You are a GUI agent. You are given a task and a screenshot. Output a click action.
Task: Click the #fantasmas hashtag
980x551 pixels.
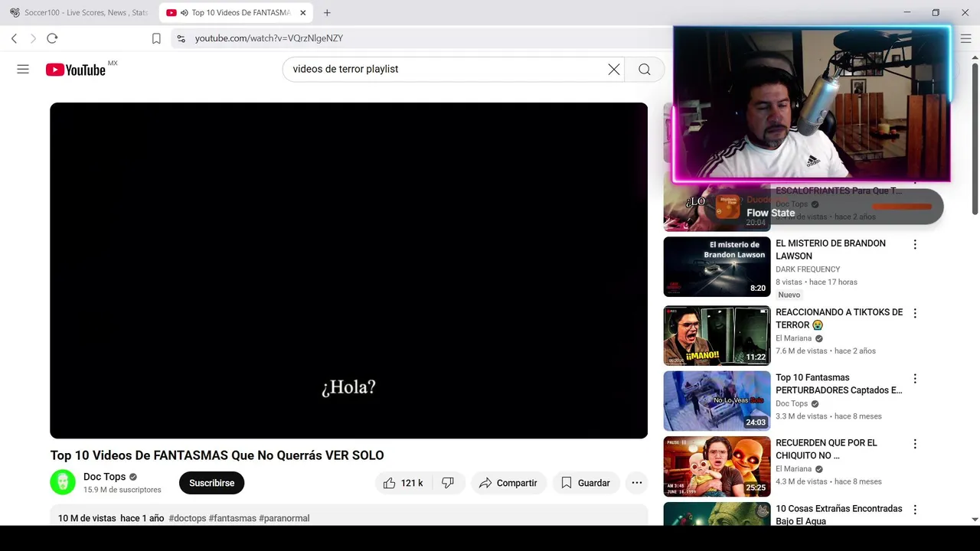[233, 518]
